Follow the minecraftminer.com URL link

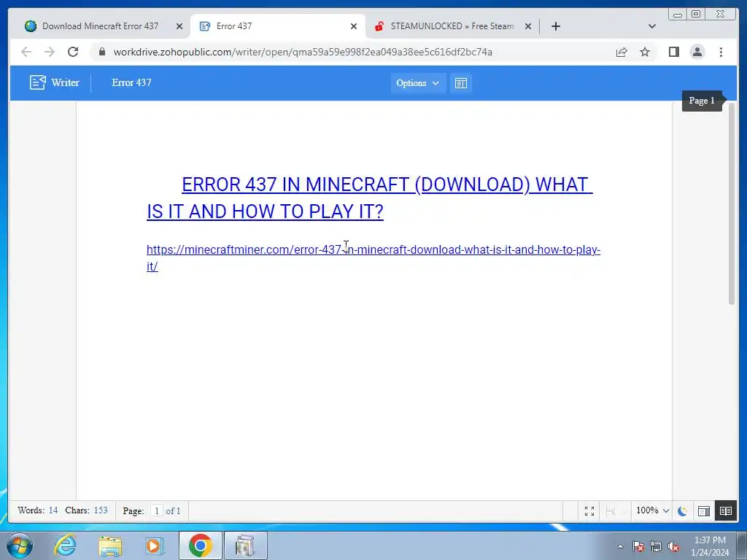click(x=373, y=257)
